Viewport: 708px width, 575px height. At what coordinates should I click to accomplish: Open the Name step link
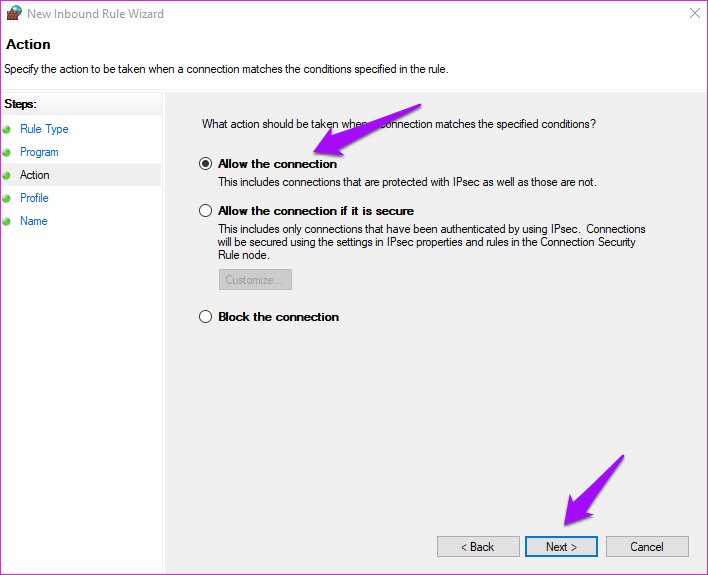34,221
